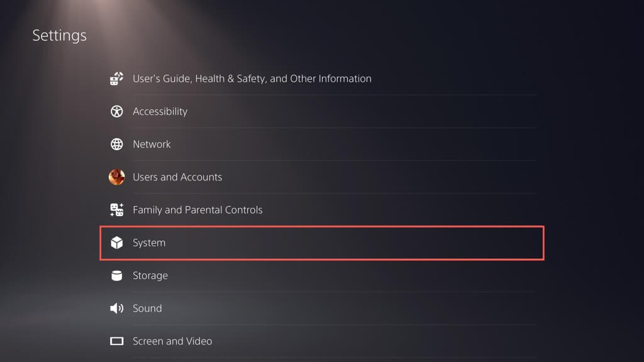The image size is (644, 362).
Task: Select the Storage cylinder icon
Action: click(117, 275)
